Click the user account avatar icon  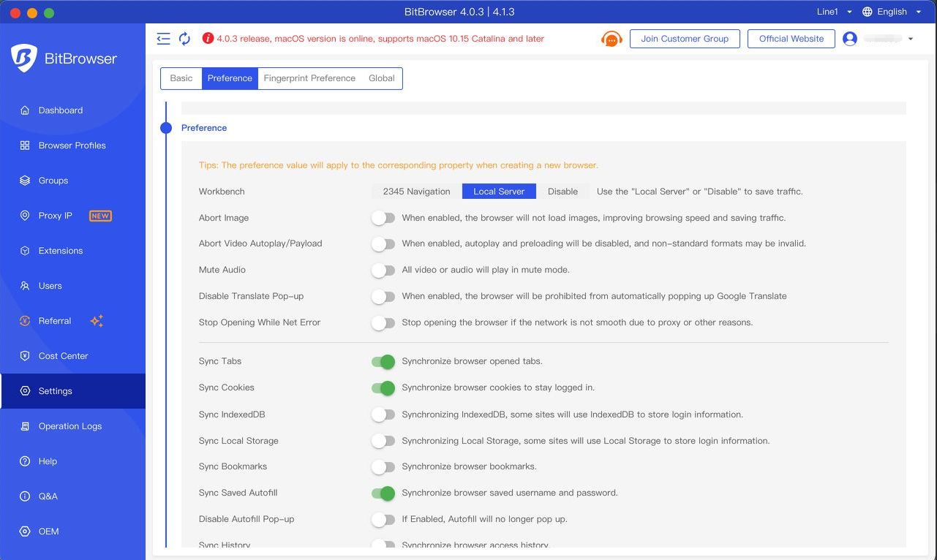(x=850, y=39)
